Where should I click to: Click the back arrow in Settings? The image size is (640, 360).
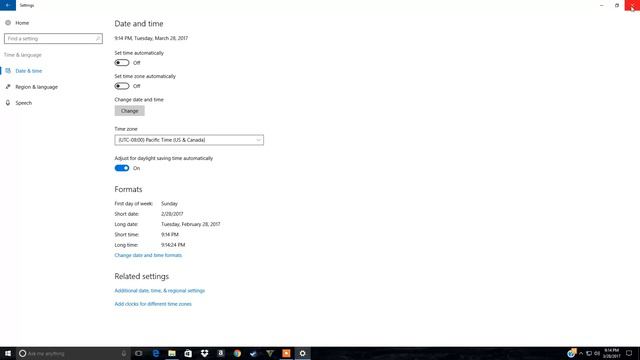pos(8,5)
